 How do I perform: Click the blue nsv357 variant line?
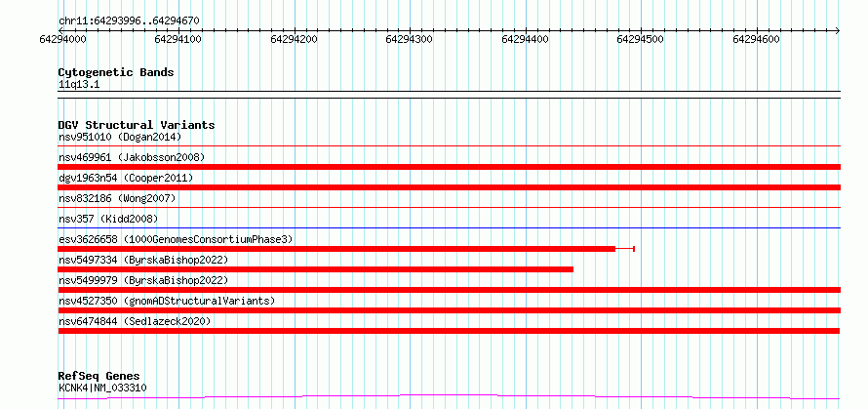tap(449, 227)
